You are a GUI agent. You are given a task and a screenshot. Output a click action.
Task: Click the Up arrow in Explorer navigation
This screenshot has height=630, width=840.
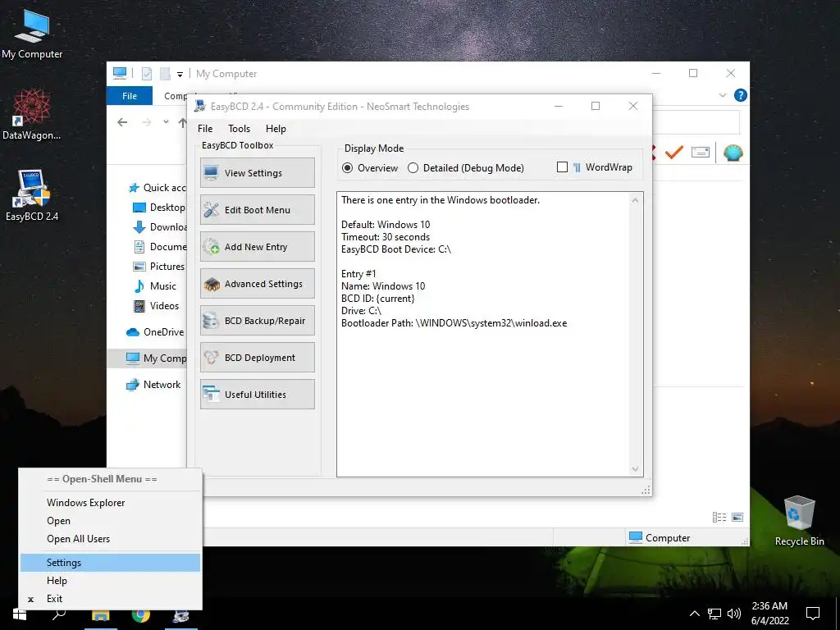coord(183,123)
